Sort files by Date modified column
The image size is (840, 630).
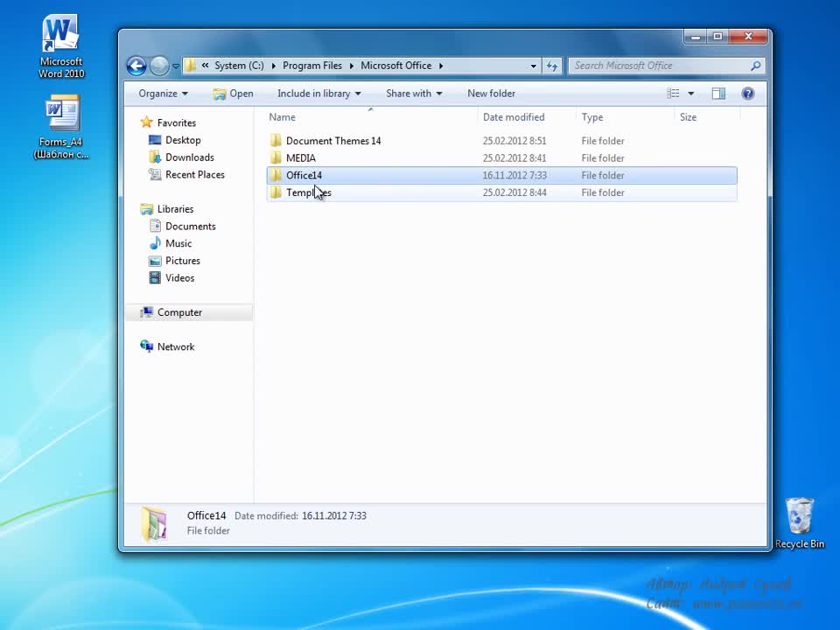point(527,117)
